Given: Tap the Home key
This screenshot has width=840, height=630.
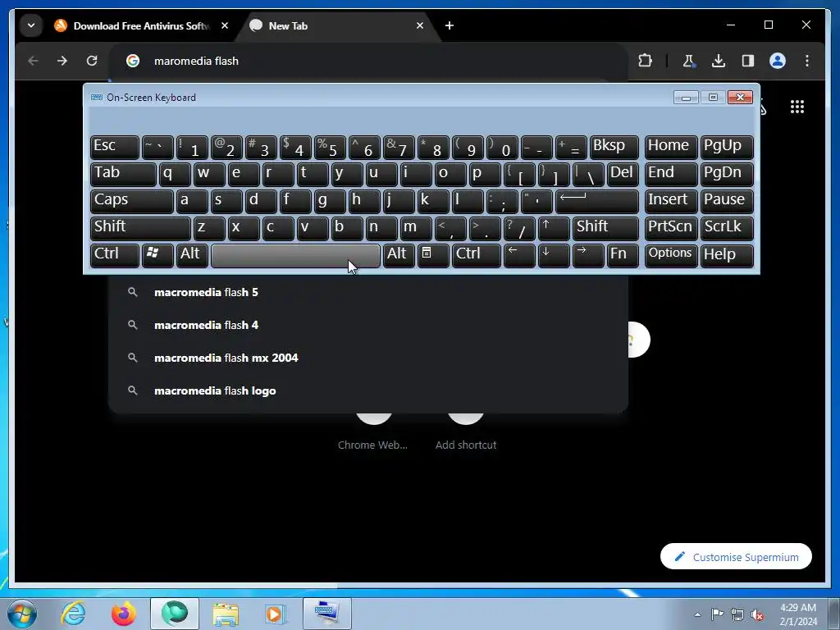Looking at the screenshot, I should pyautogui.click(x=671, y=147).
